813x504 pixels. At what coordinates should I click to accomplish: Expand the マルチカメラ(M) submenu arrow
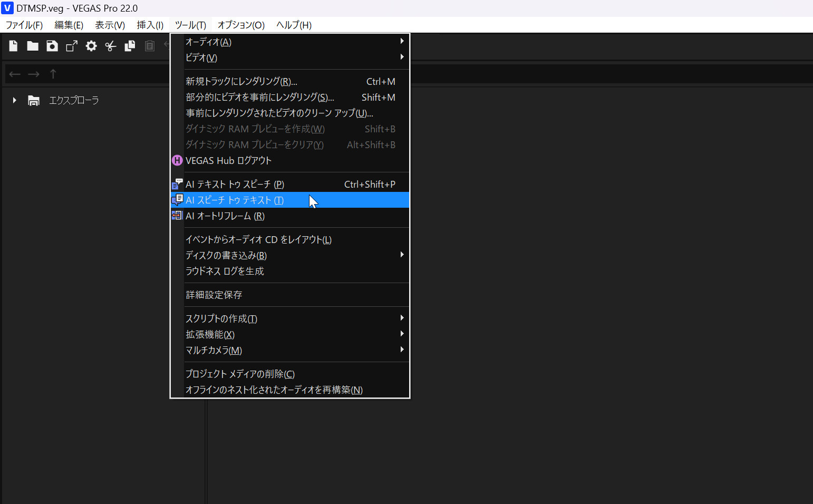[x=402, y=350]
